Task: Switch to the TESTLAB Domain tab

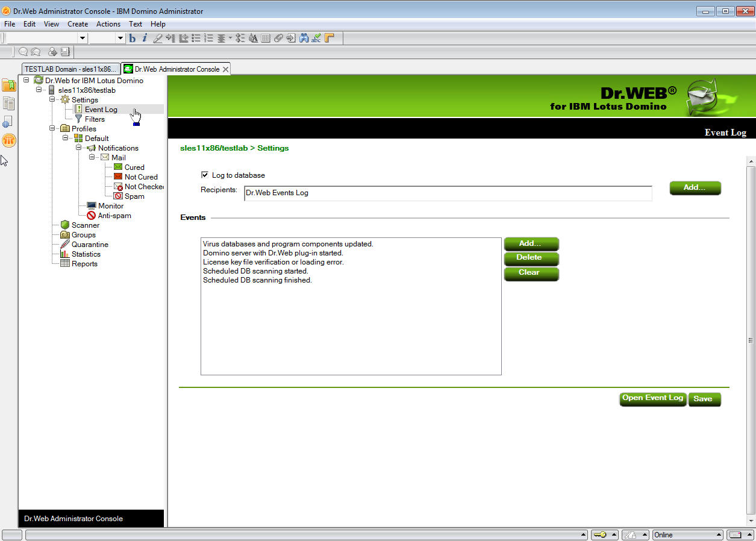Action: [70, 69]
